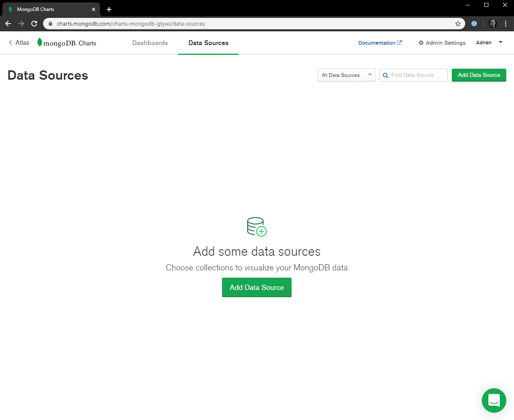Open the Chrome profile avatar
This screenshot has width=514, height=420.
click(492, 24)
